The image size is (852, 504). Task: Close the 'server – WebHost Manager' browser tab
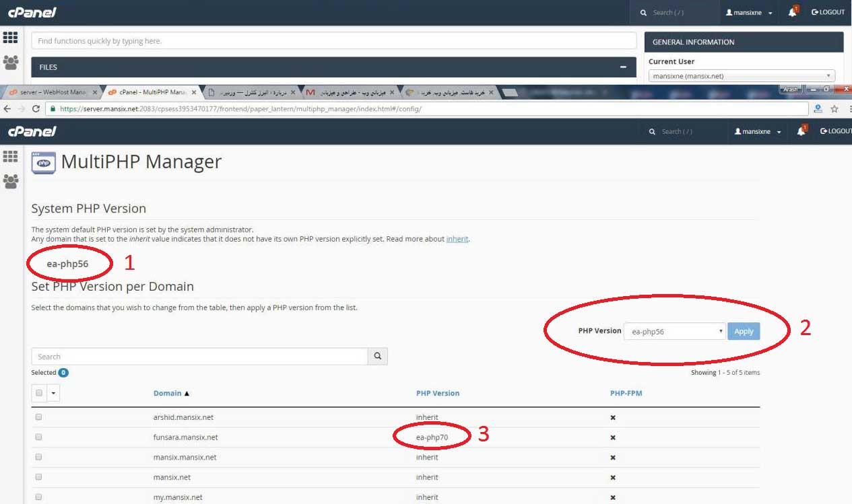[94, 92]
